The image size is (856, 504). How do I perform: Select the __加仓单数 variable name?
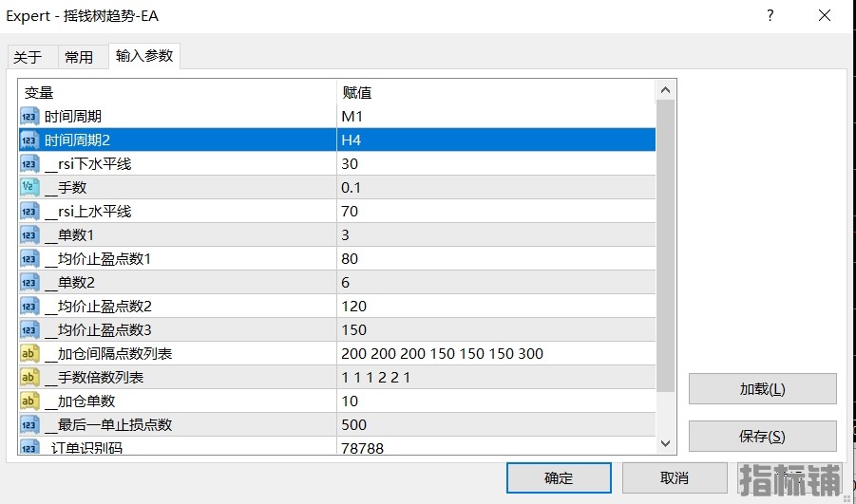[80, 401]
